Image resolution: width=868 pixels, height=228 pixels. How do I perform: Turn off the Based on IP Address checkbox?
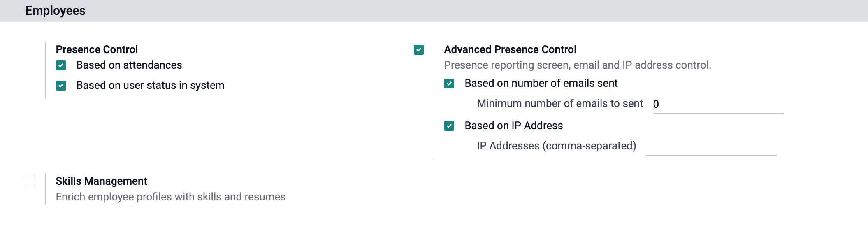pyautogui.click(x=449, y=126)
